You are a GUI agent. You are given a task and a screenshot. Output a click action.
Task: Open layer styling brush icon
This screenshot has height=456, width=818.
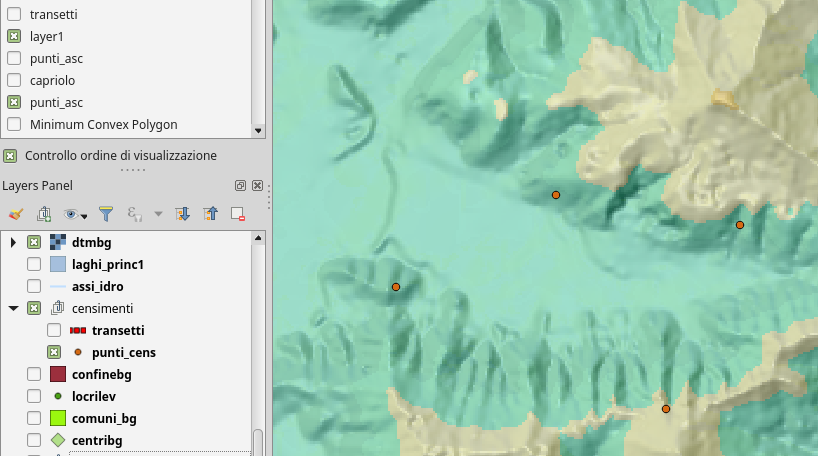(x=16, y=214)
